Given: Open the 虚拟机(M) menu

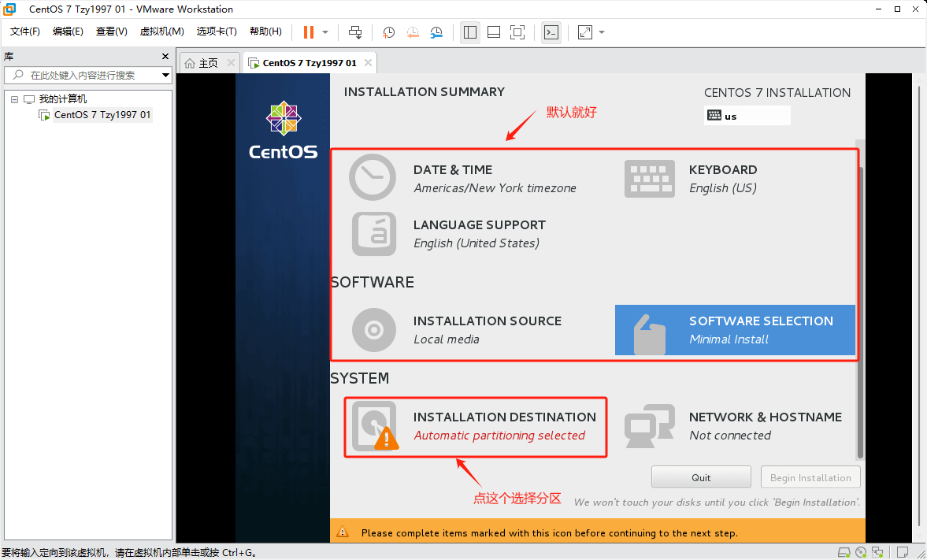Looking at the screenshot, I should [161, 32].
